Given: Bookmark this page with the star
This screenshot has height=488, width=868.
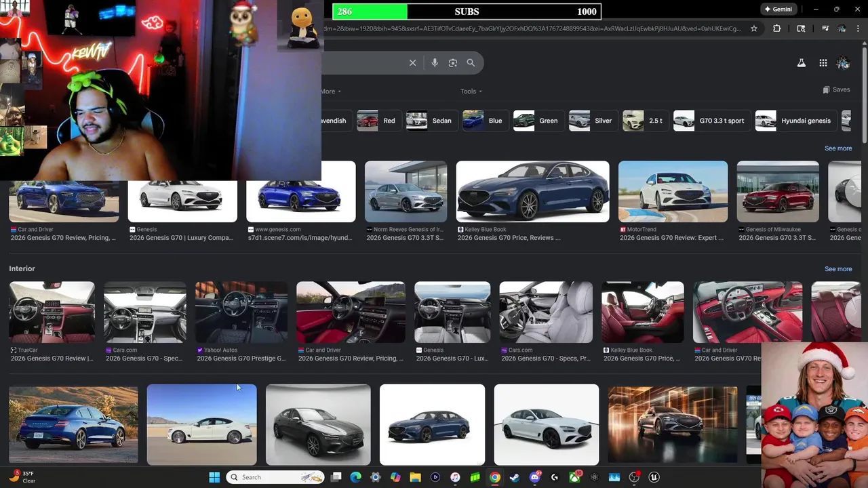Looking at the screenshot, I should pyautogui.click(x=754, y=28).
